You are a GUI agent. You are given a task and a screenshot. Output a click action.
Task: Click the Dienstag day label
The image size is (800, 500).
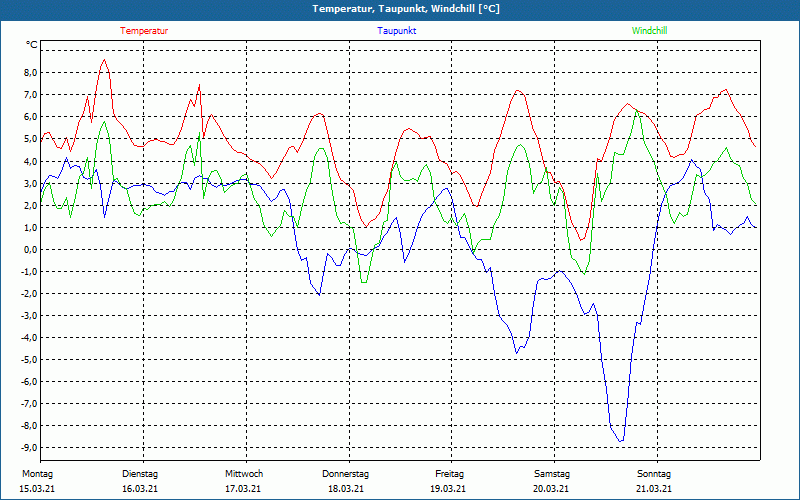click(x=140, y=474)
